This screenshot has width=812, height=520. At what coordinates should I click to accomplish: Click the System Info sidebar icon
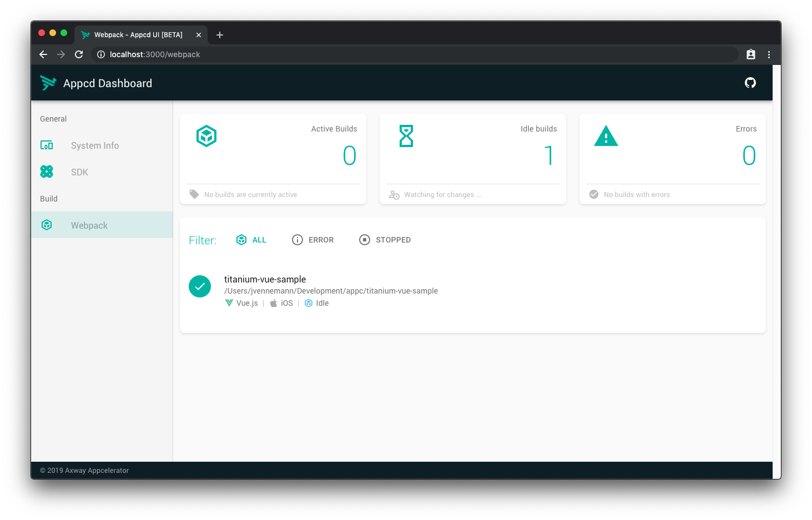(47, 145)
